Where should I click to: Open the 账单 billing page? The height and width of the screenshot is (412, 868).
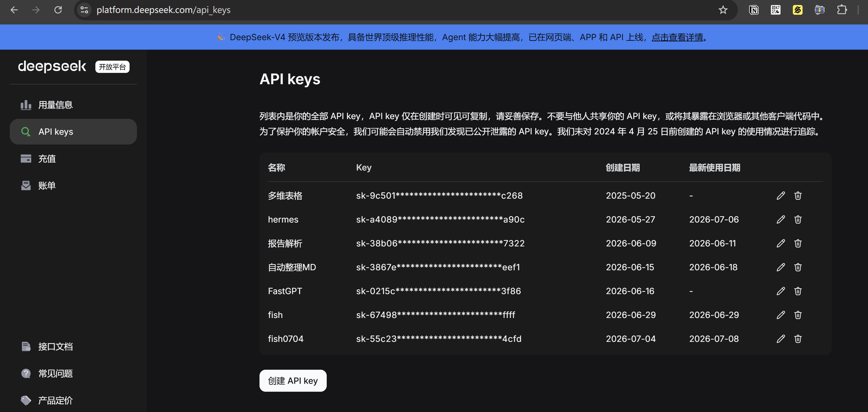(73, 185)
